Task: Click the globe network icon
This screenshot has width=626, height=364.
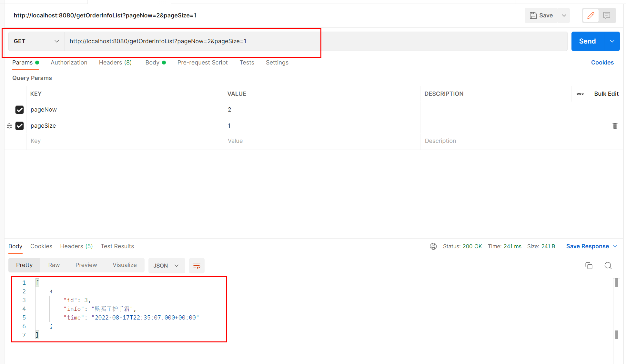Action: click(433, 246)
